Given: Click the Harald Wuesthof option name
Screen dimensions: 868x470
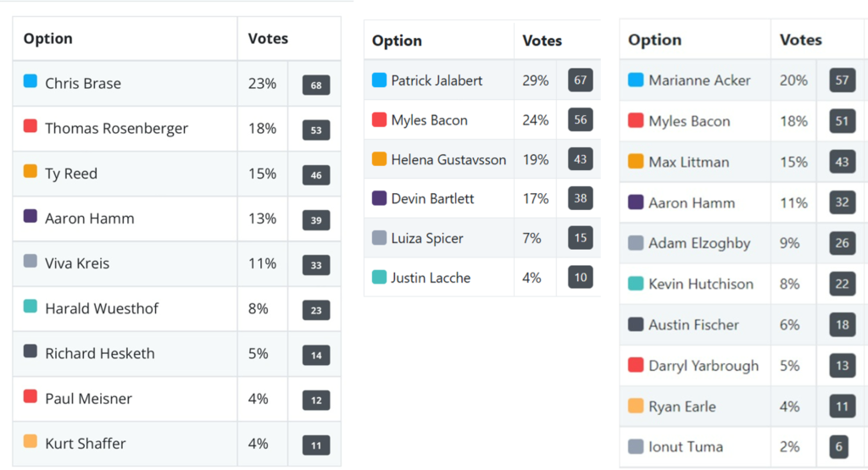Looking at the screenshot, I should [x=102, y=308].
